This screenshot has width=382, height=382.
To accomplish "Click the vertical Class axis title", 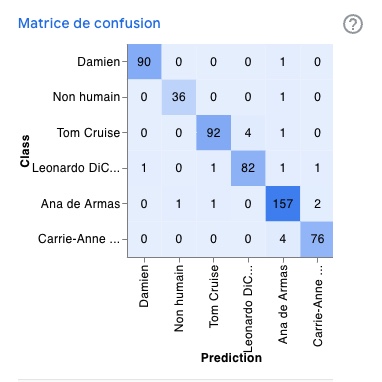I will [x=25, y=151].
